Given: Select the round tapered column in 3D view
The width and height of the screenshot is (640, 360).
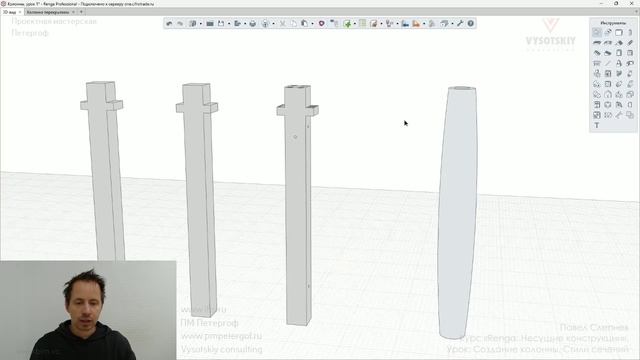Looking at the screenshot, I should tap(458, 212).
